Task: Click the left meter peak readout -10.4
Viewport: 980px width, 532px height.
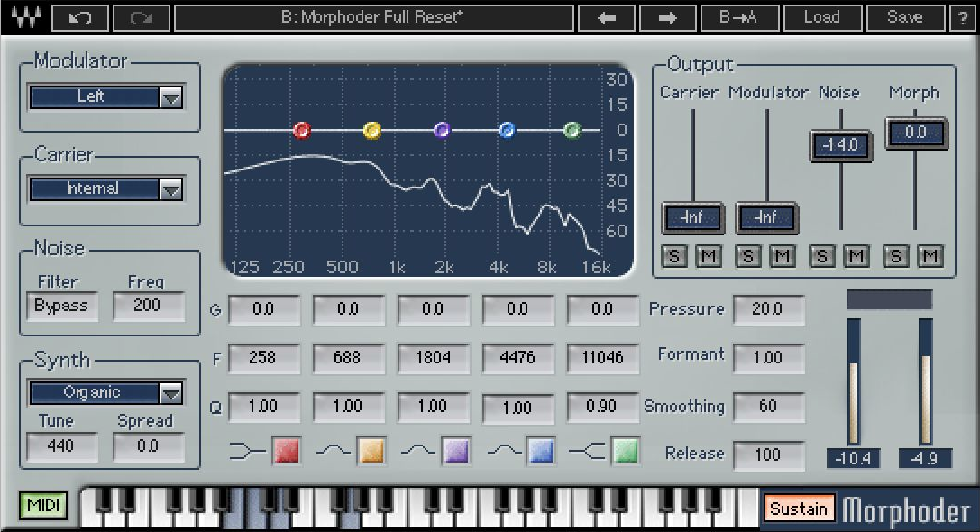Action: [x=853, y=458]
